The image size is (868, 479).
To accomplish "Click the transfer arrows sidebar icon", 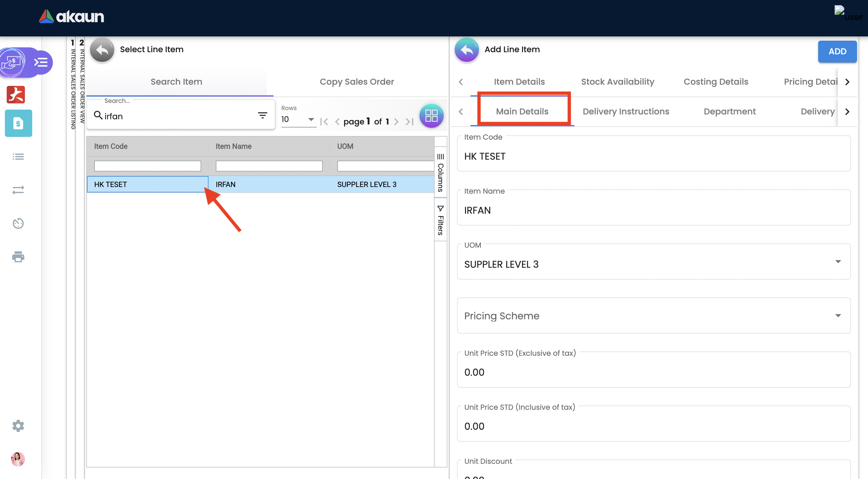I will pos(18,190).
